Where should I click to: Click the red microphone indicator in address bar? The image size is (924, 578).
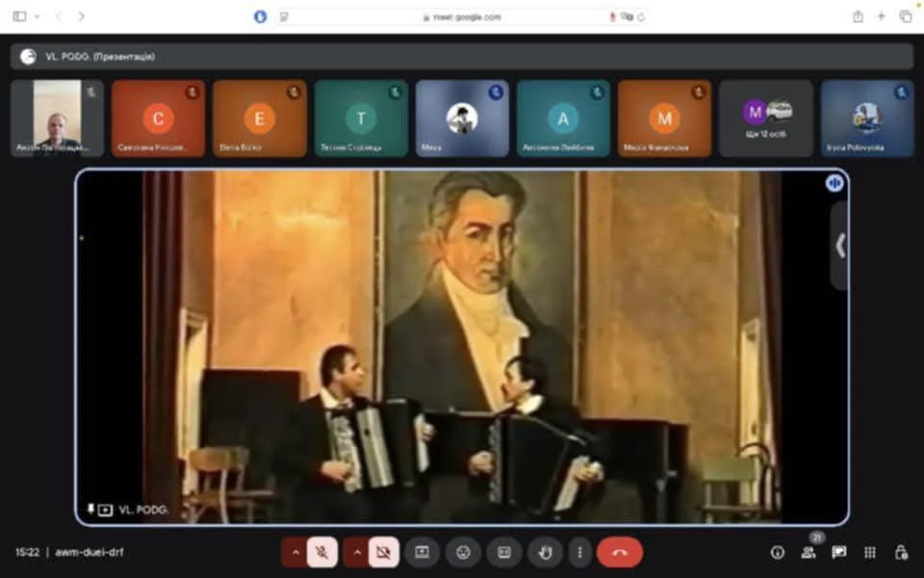[612, 17]
